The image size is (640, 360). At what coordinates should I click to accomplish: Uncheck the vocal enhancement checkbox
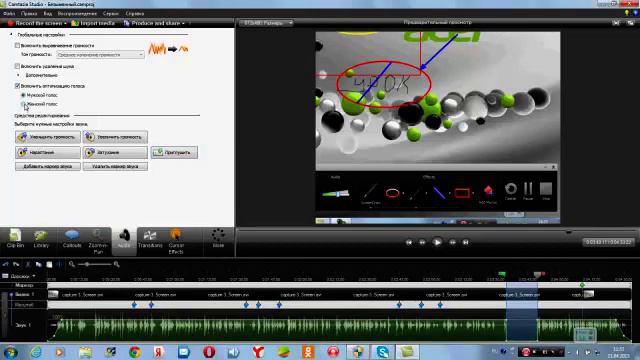point(17,86)
